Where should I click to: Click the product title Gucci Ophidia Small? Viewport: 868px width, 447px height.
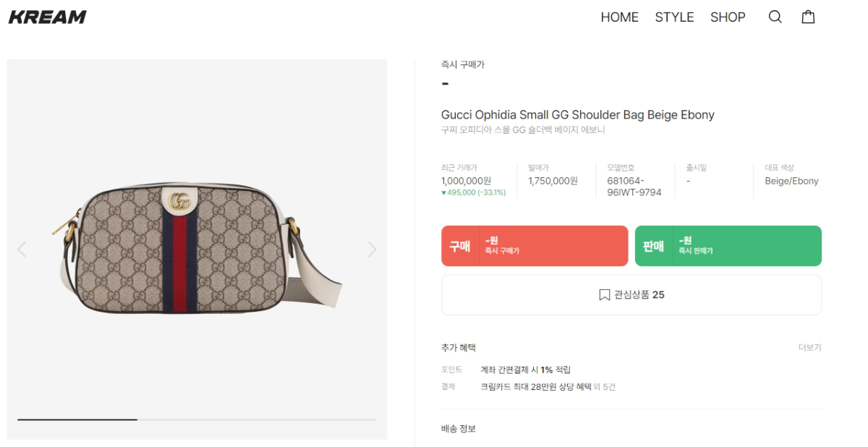(x=577, y=115)
